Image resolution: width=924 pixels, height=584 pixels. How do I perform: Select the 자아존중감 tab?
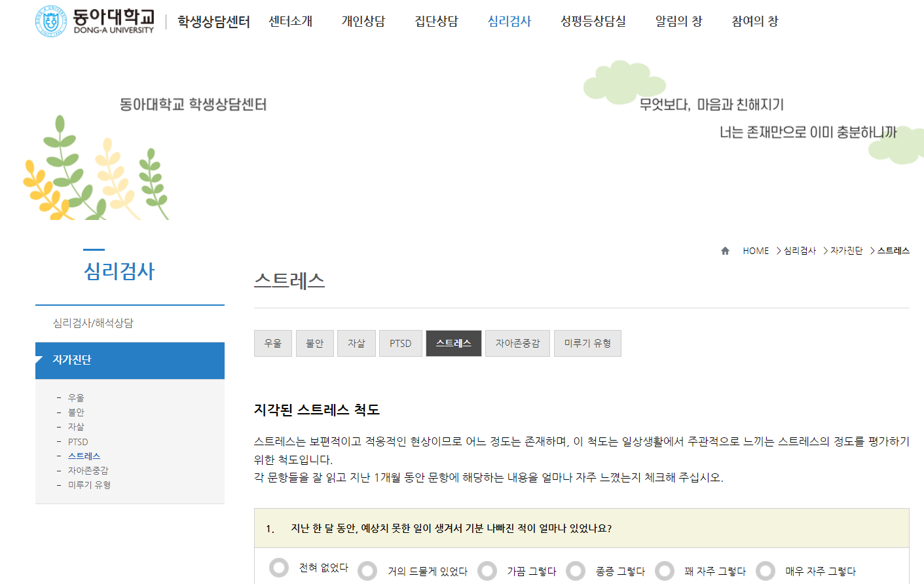click(x=517, y=343)
